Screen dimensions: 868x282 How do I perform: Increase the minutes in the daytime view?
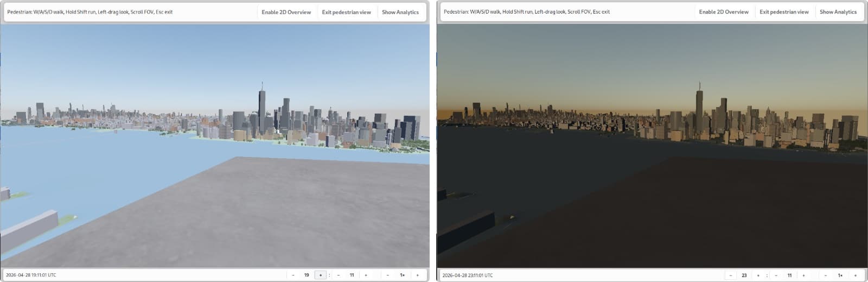click(x=366, y=275)
